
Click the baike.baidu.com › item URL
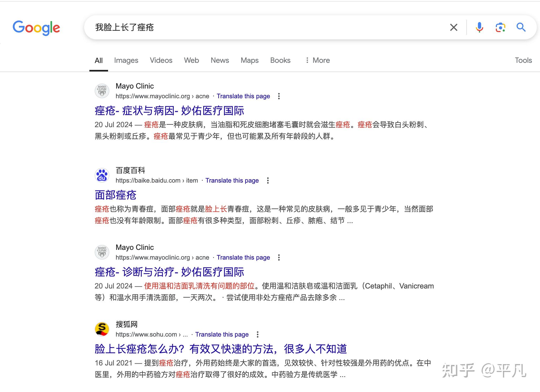click(x=157, y=180)
